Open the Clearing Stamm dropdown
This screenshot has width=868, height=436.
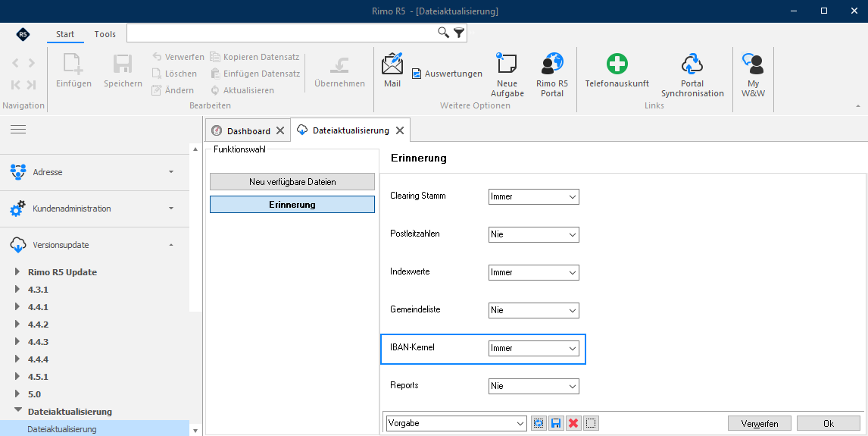point(534,196)
